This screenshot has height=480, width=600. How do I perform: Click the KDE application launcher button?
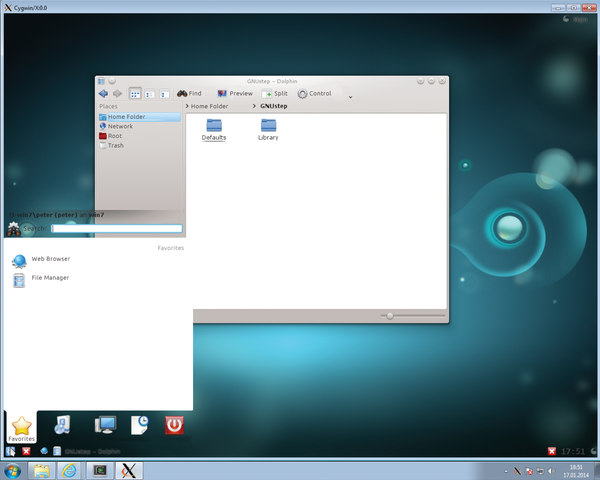[10, 451]
